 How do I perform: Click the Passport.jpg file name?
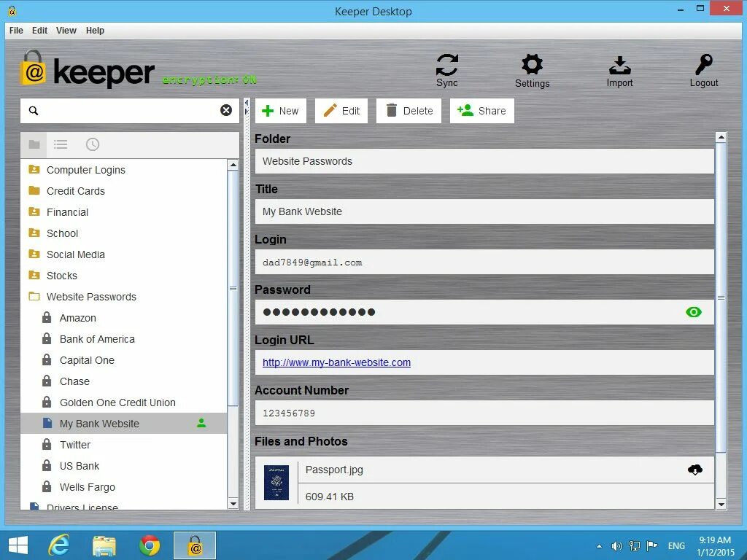334,470
